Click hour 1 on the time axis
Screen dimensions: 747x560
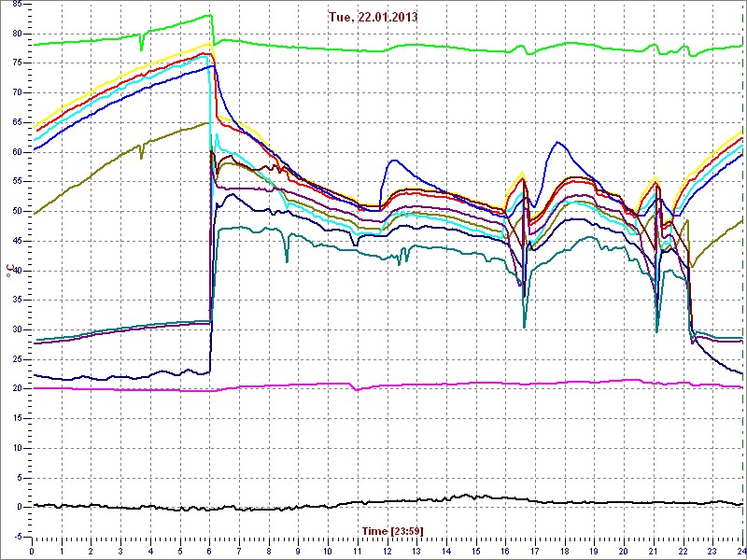point(62,552)
